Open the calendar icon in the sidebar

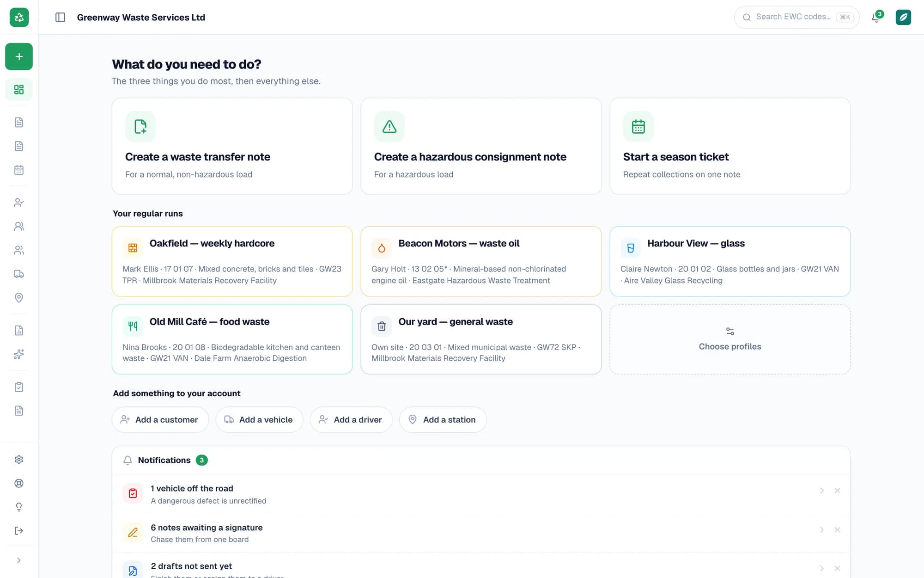coord(19,170)
